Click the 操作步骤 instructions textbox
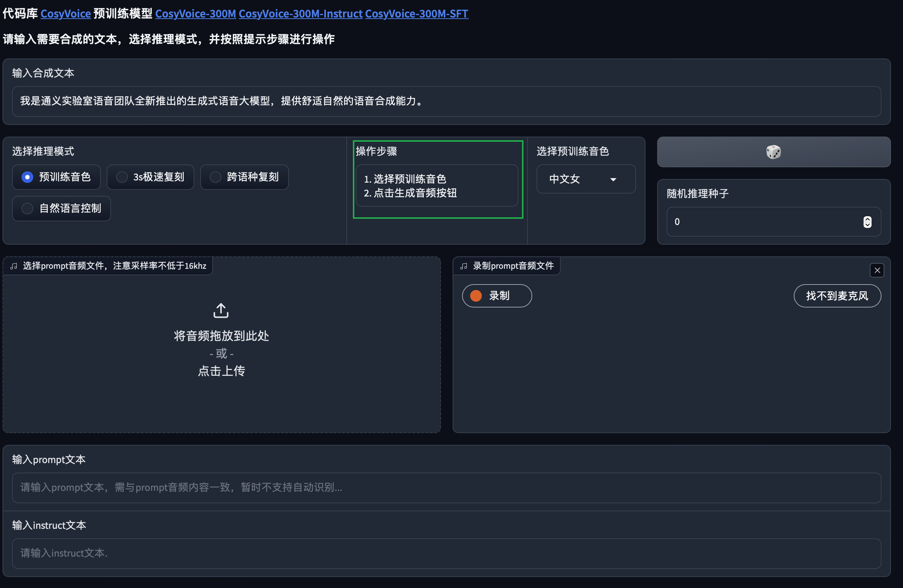The image size is (903, 588). click(x=437, y=186)
